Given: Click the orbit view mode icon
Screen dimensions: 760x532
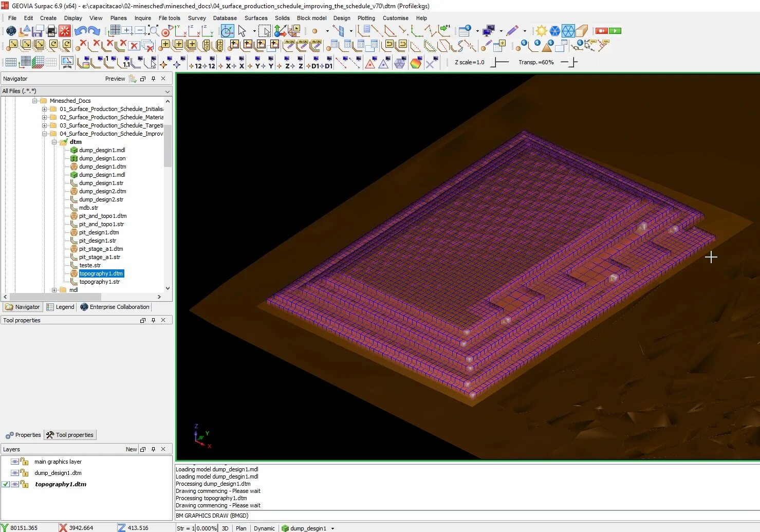Looking at the screenshot, I should tap(227, 31).
